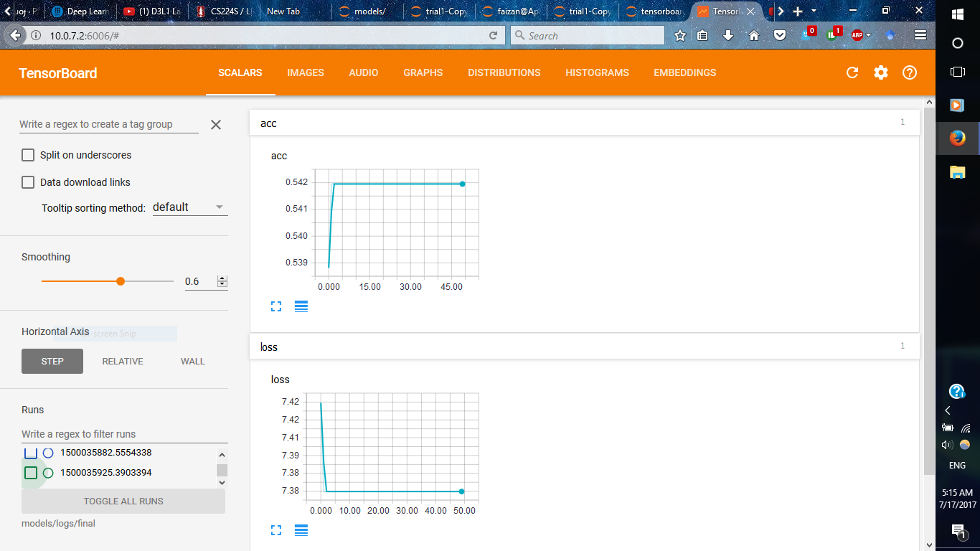Screen dimensions: 980x551
Task: Switch to SCALARS tab
Action: 240,72
